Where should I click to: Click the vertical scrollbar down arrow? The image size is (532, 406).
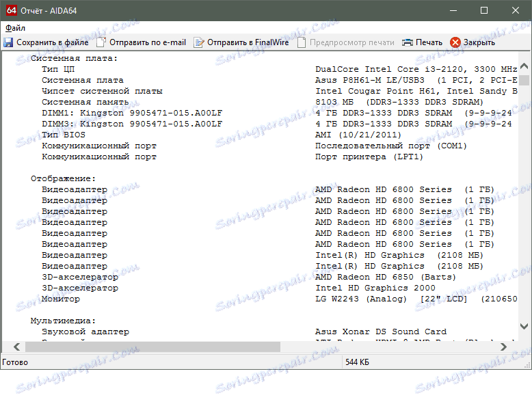tap(524, 326)
